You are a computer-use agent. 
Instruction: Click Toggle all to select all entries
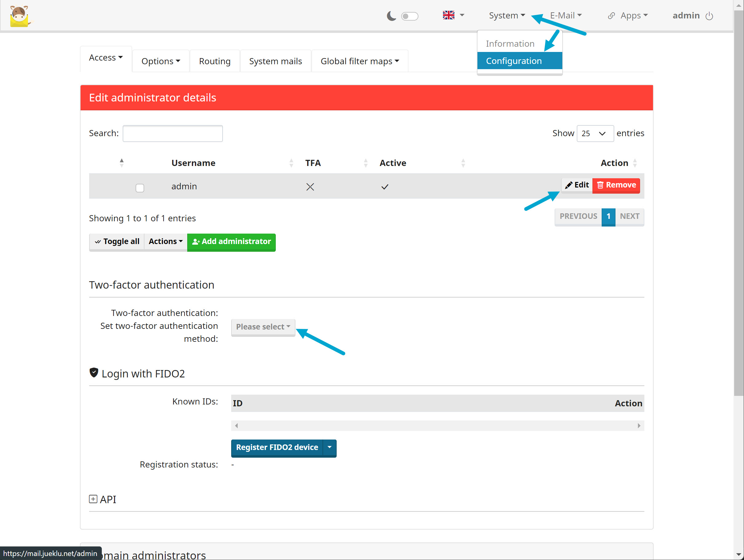pyautogui.click(x=117, y=242)
